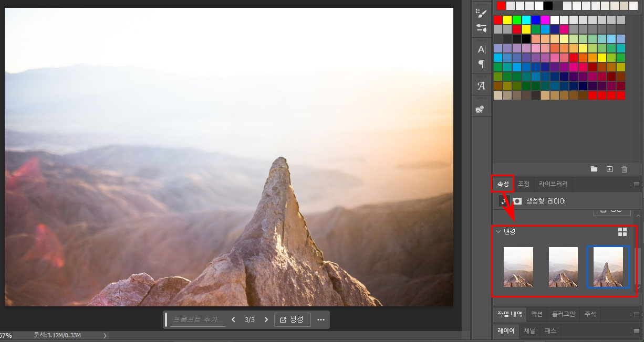Collapse the 변경 variations section
This screenshot has width=644, height=342.
498,232
